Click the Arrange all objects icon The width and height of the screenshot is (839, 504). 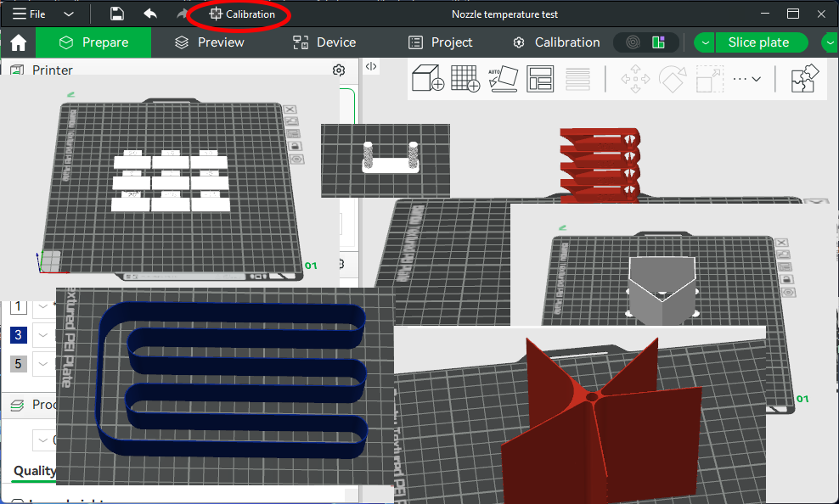pyautogui.click(x=540, y=79)
